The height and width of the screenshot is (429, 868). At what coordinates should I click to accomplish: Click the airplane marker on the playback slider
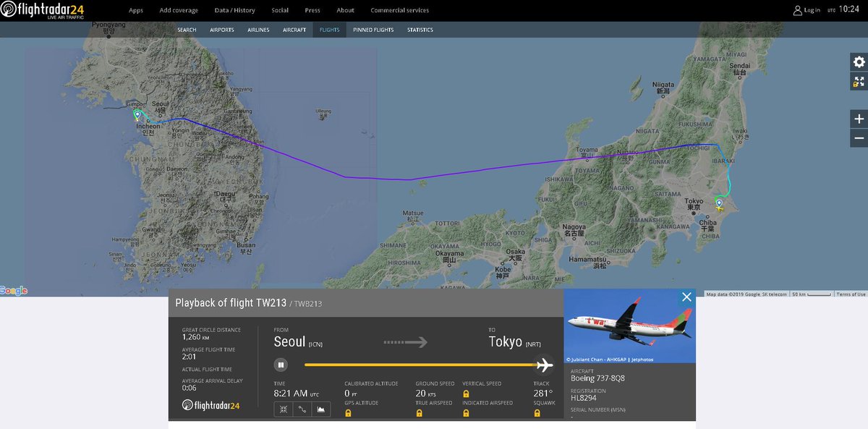click(x=545, y=365)
